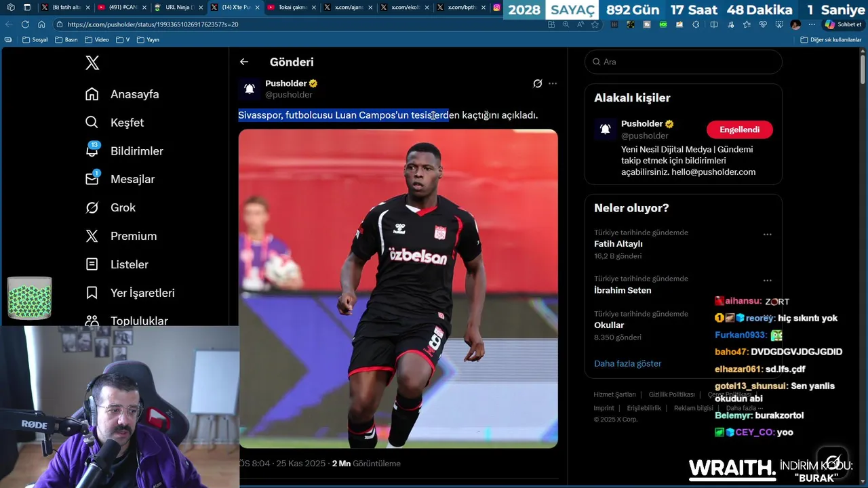Close the Tokai çakma tab
Viewport: 868px width, 488px height.
click(313, 7)
